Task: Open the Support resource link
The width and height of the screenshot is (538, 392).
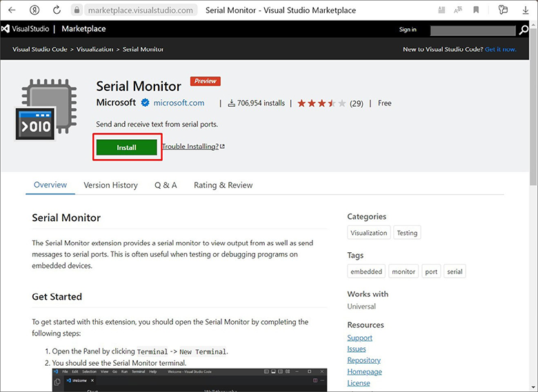Action: click(359, 338)
